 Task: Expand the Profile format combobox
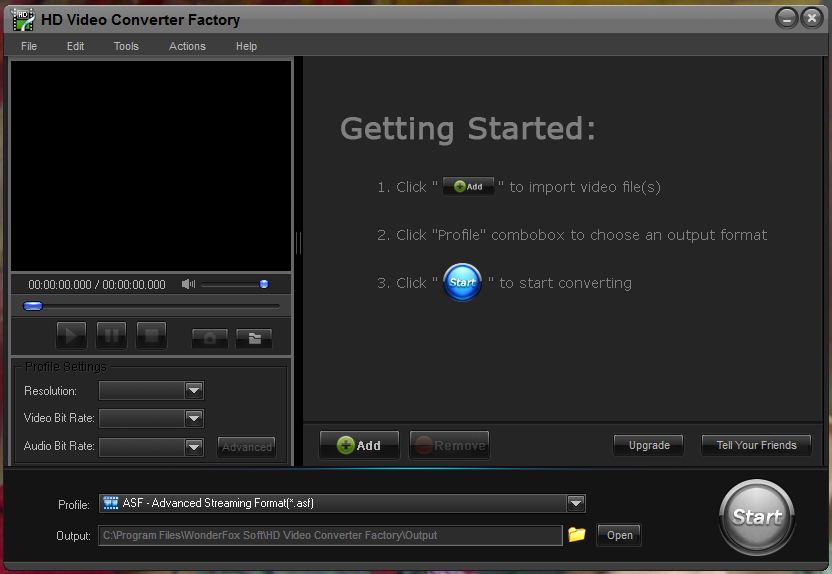point(575,503)
